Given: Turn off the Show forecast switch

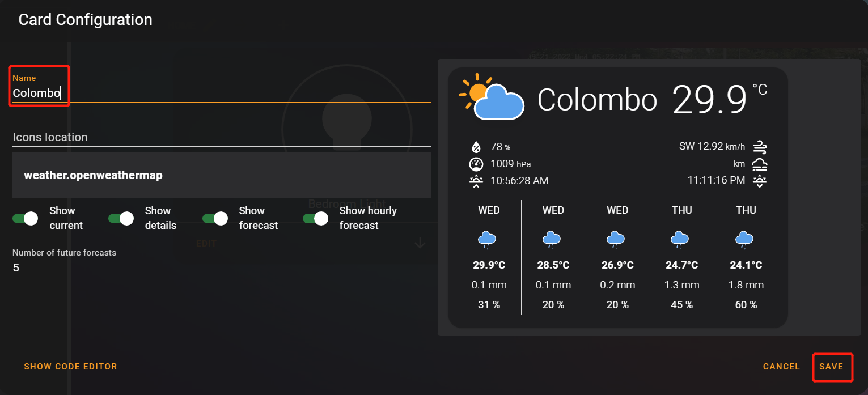Looking at the screenshot, I should [215, 218].
